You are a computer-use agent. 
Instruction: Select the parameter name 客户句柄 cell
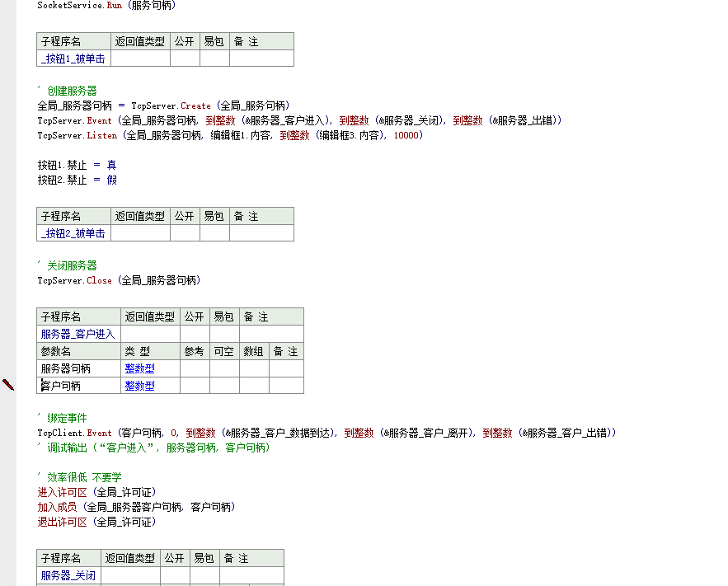[x=79, y=386]
